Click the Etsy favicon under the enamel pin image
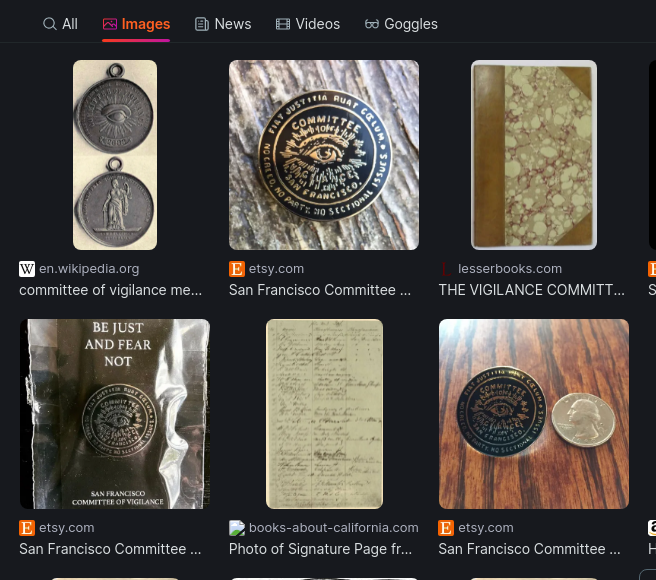Image resolution: width=656 pixels, height=580 pixels. coord(237,269)
